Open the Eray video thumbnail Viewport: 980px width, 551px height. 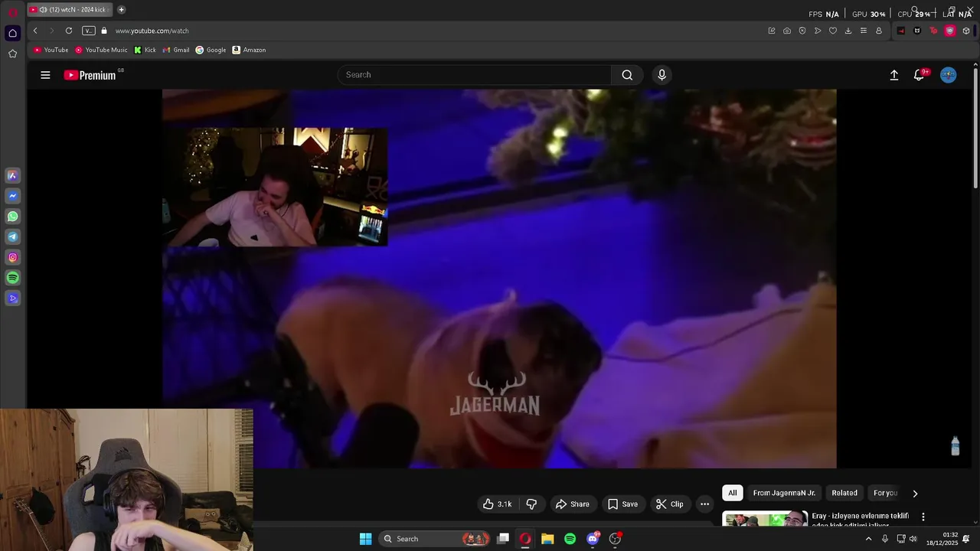pyautogui.click(x=765, y=519)
